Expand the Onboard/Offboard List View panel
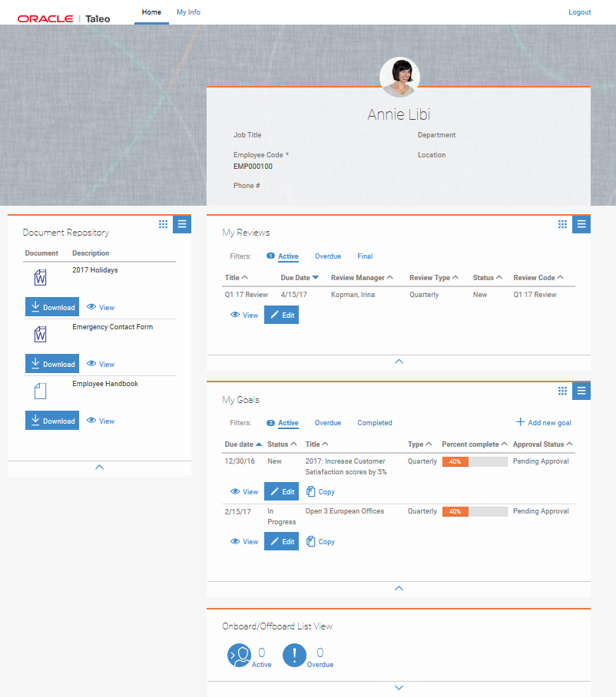This screenshot has height=697, width=616. (399, 688)
